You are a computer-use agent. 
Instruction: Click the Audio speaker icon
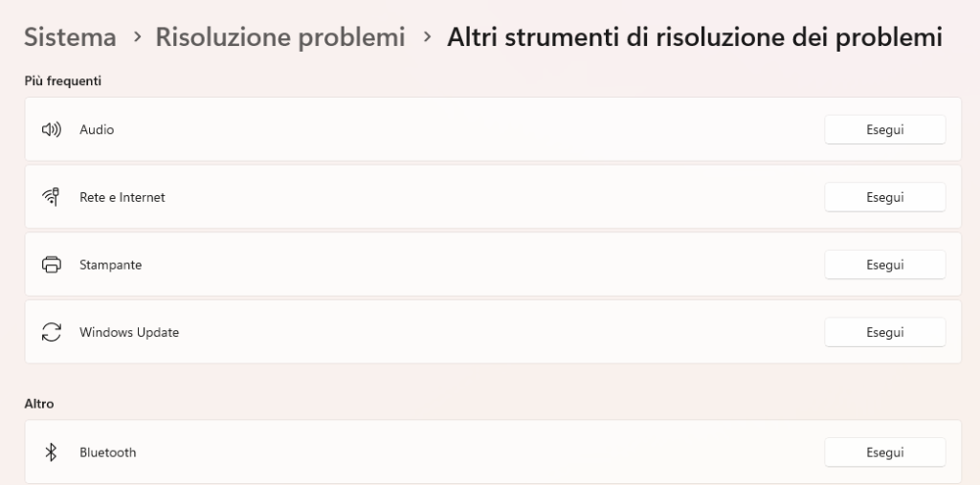click(52, 129)
